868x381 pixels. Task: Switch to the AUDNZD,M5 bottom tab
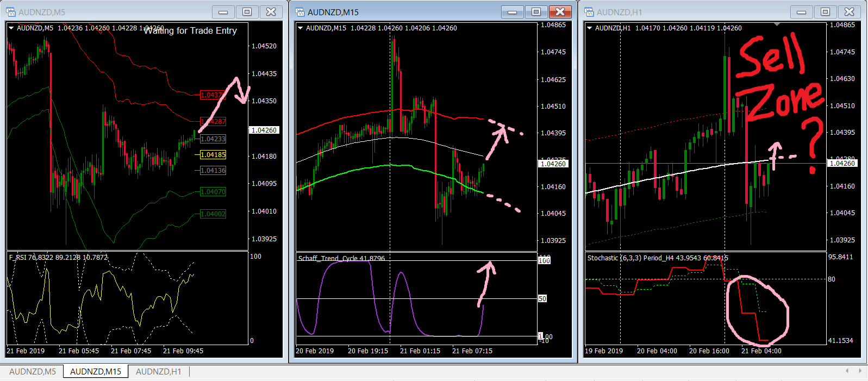coord(33,372)
